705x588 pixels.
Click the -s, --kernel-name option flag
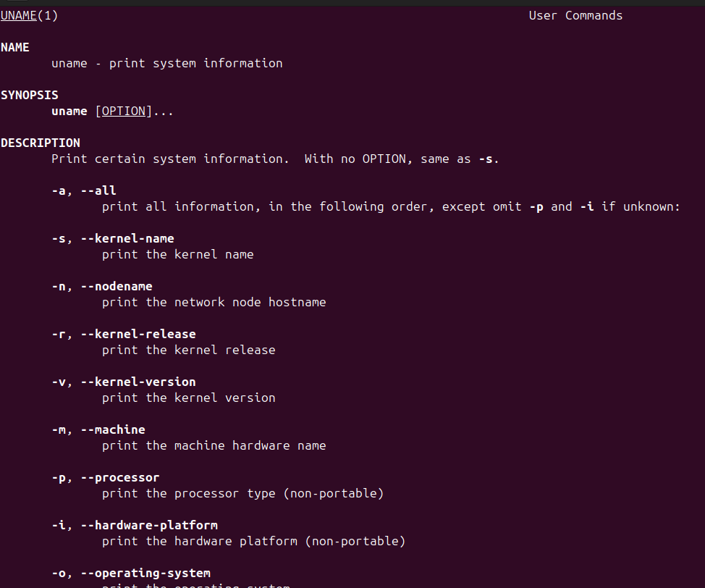113,238
